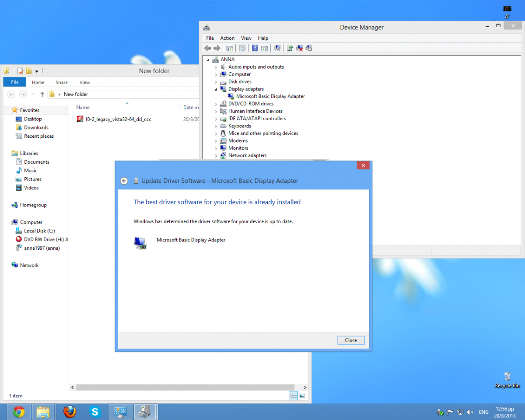Open the File tab in Explorer ribbon
Viewport: 525px width, 420px height.
point(15,82)
